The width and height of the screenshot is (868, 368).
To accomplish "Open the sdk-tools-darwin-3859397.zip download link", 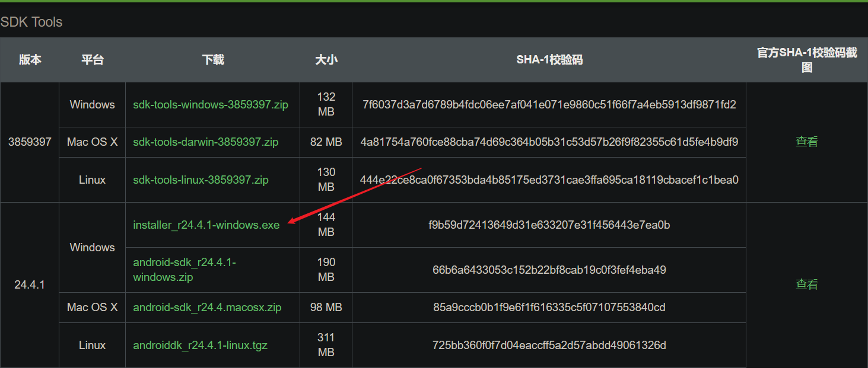I will pyautogui.click(x=206, y=142).
